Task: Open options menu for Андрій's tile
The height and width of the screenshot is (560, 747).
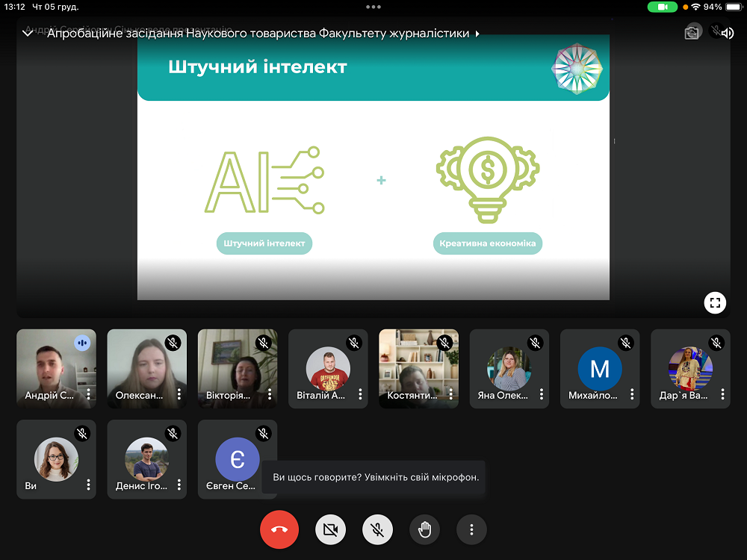Action: tap(88, 394)
